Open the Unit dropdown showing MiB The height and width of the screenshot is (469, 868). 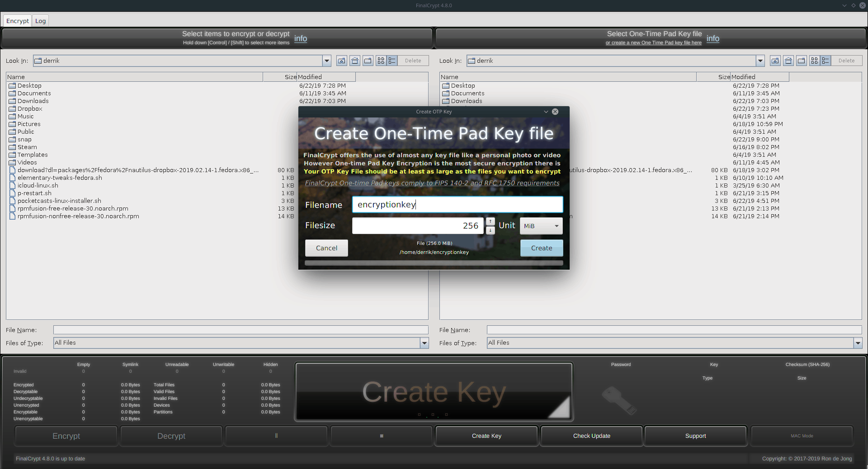pos(541,226)
